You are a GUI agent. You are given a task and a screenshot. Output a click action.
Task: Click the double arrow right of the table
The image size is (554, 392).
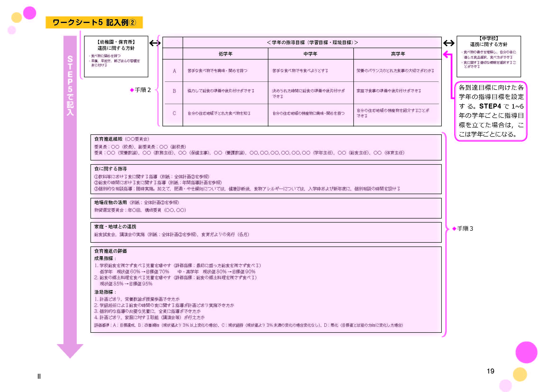(449, 43)
